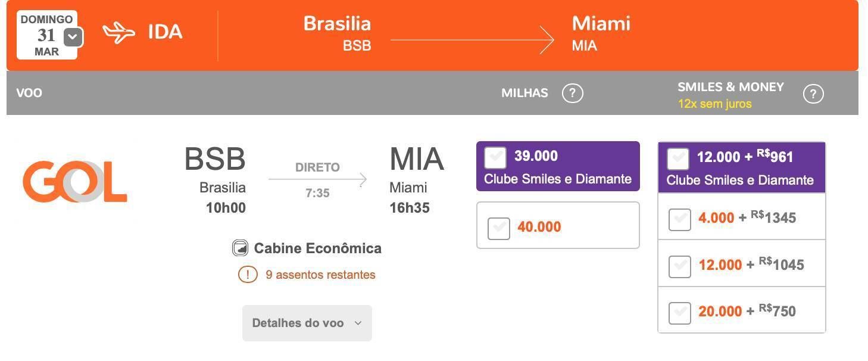Open the date dropdown for 31 MAR

click(73, 37)
